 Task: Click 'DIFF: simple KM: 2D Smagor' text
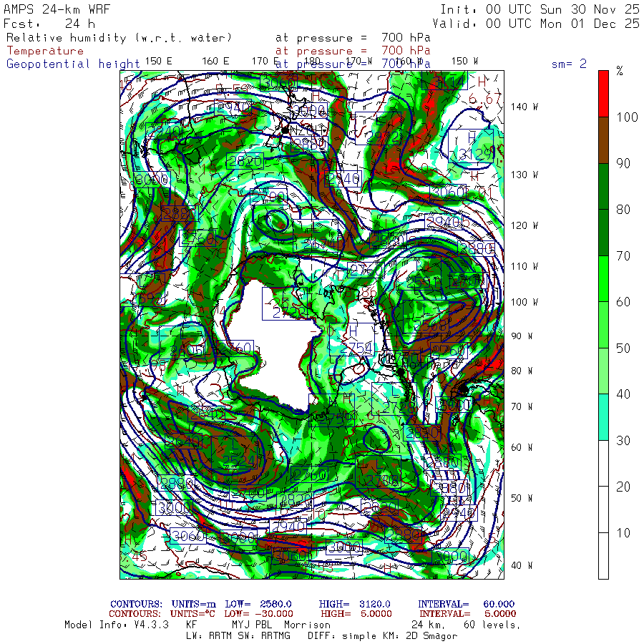click(382, 636)
